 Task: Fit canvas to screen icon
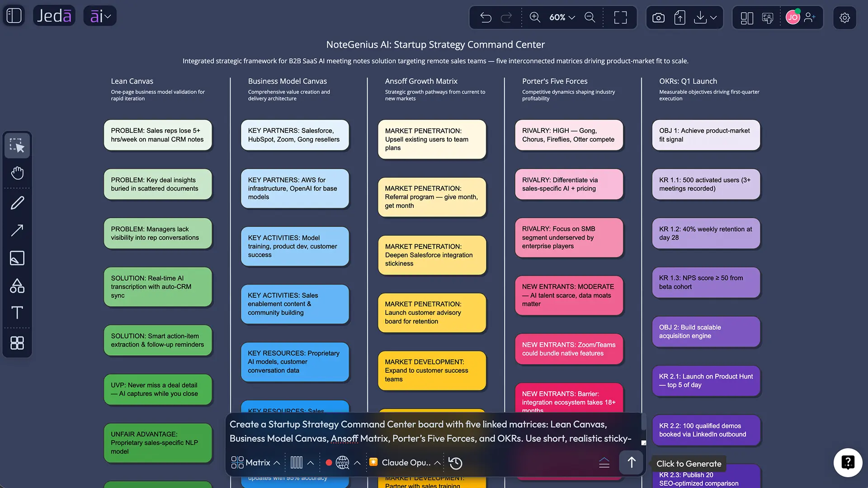click(x=620, y=18)
